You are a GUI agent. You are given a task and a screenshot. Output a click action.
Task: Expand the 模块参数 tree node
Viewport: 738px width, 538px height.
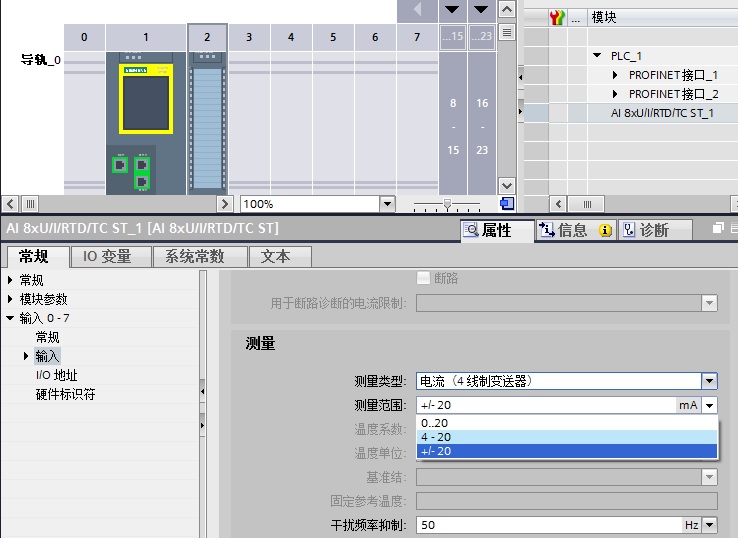[10, 299]
